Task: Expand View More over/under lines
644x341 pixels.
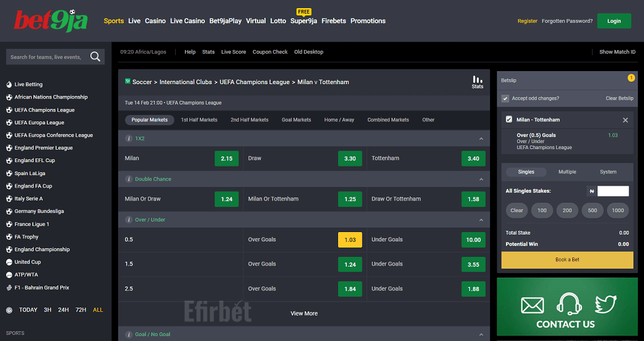Action: pos(304,314)
